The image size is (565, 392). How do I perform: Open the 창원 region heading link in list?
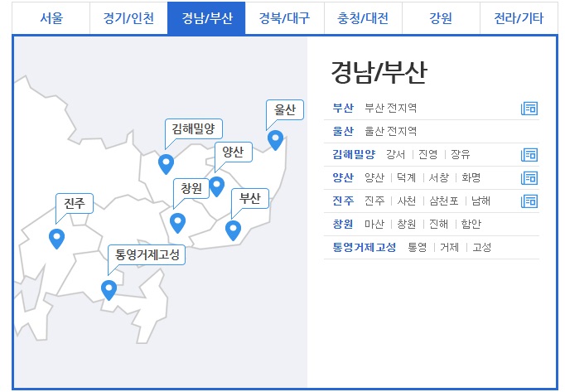point(343,224)
